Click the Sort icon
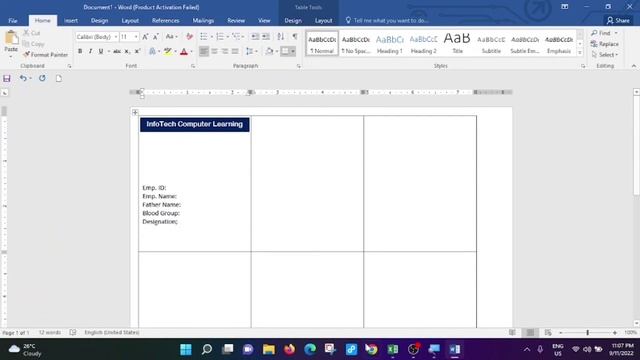The height and width of the screenshot is (360, 640). [x=280, y=37]
